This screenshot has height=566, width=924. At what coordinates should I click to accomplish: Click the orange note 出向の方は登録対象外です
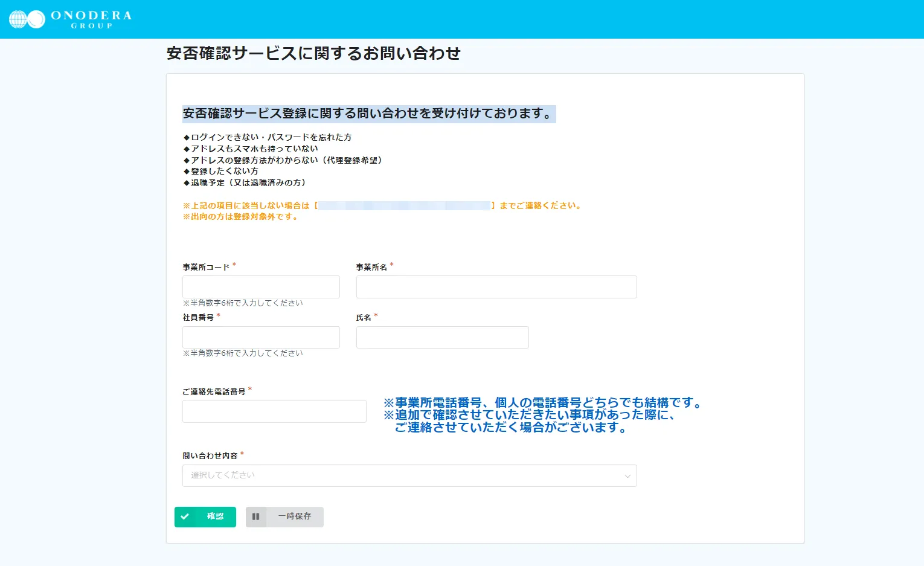(240, 217)
